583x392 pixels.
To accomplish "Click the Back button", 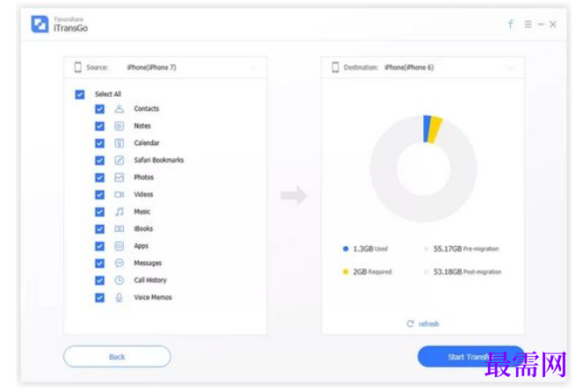I will [x=117, y=357].
